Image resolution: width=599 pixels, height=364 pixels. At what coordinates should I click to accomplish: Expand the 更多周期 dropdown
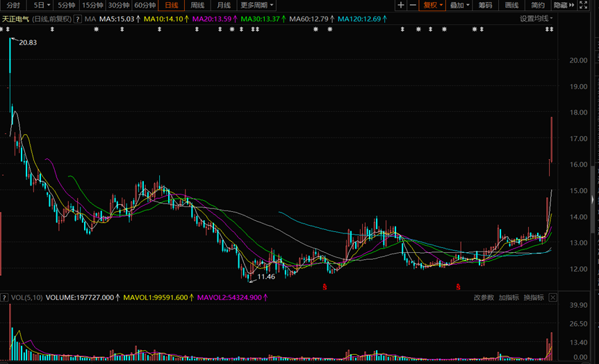pyautogui.click(x=256, y=5)
